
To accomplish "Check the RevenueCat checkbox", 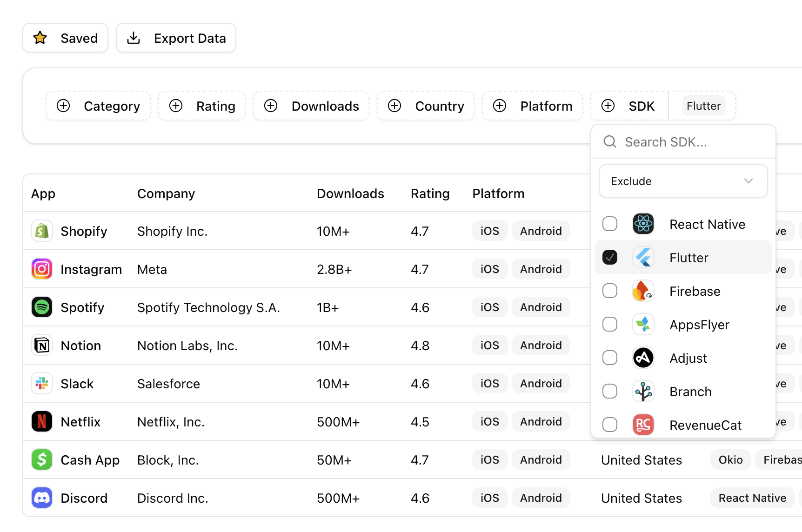I will pyautogui.click(x=610, y=425).
